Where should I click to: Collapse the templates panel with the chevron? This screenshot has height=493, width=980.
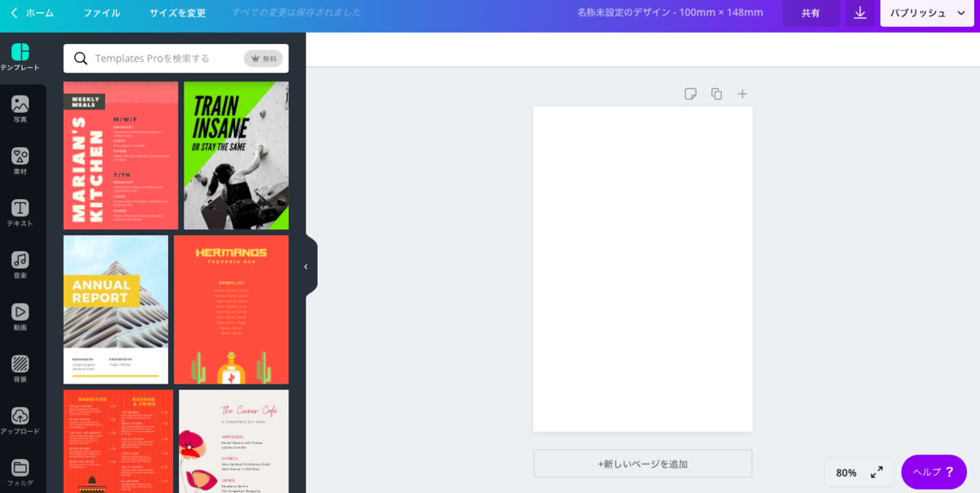point(305,266)
